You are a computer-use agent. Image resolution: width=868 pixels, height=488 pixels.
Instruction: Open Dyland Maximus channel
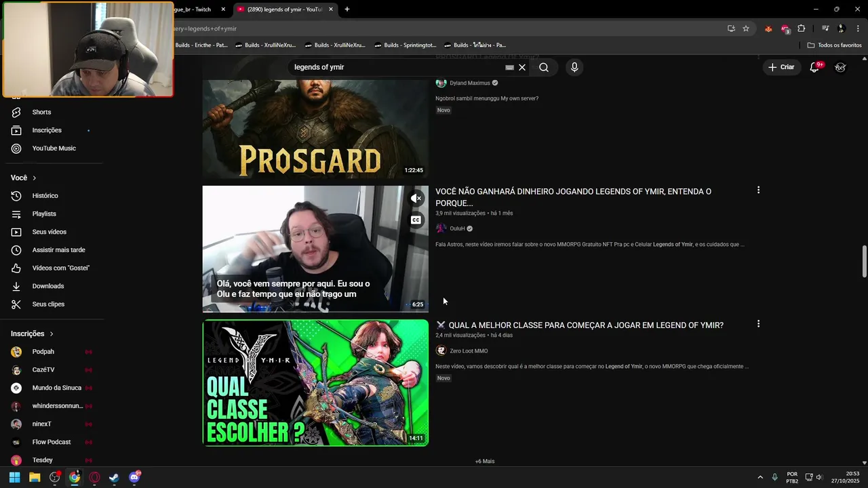[469, 83]
